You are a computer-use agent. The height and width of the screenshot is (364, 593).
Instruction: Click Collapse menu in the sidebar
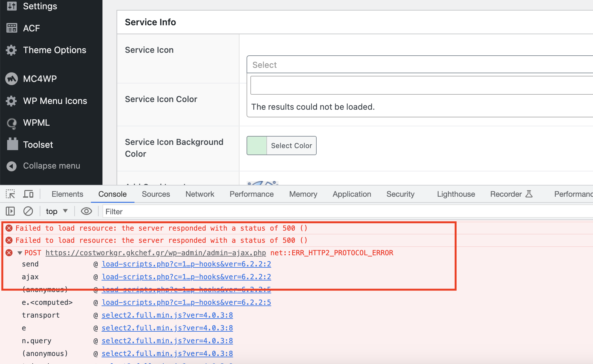point(51,166)
